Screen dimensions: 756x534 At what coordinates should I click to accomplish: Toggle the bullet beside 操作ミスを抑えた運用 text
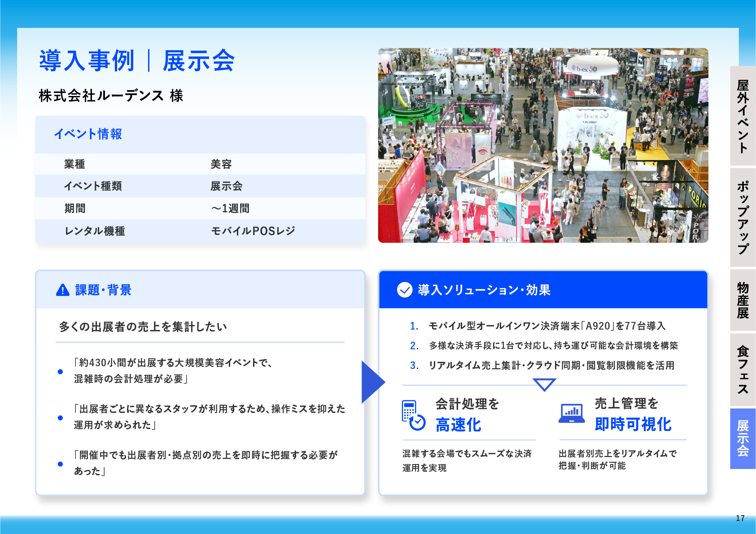(x=60, y=418)
